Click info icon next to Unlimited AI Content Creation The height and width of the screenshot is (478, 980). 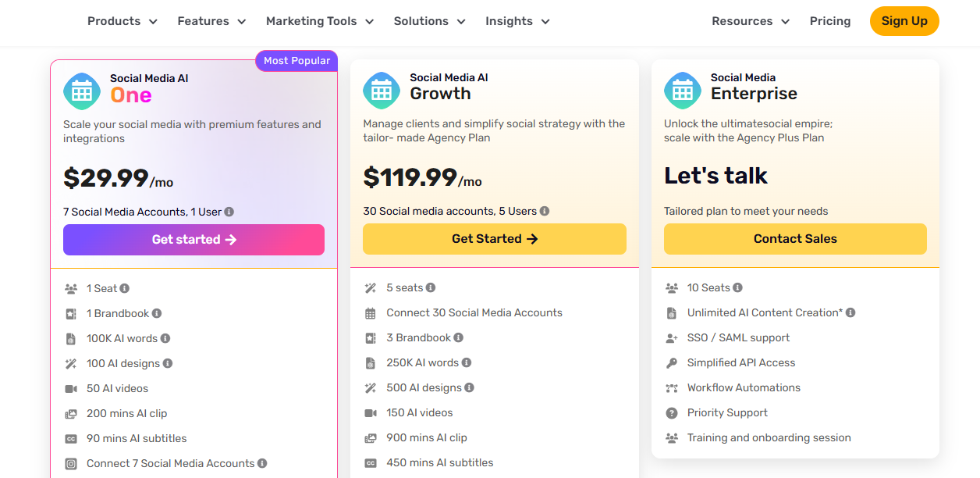[850, 312]
